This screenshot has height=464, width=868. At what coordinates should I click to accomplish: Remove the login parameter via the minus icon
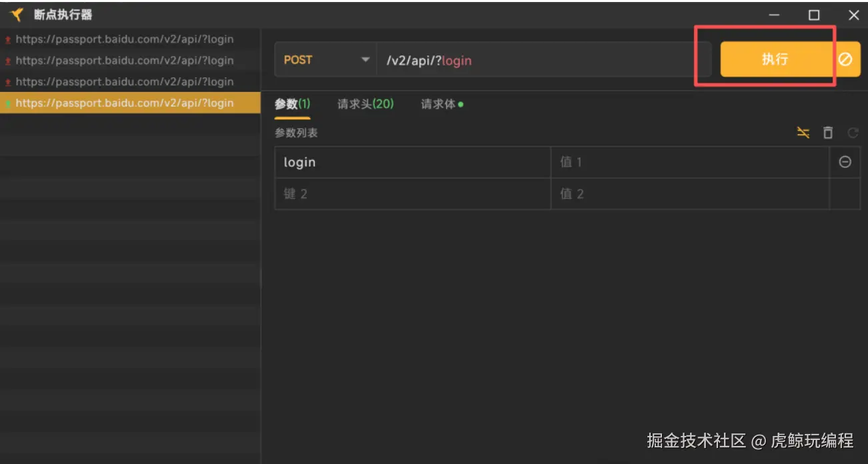[x=845, y=161]
